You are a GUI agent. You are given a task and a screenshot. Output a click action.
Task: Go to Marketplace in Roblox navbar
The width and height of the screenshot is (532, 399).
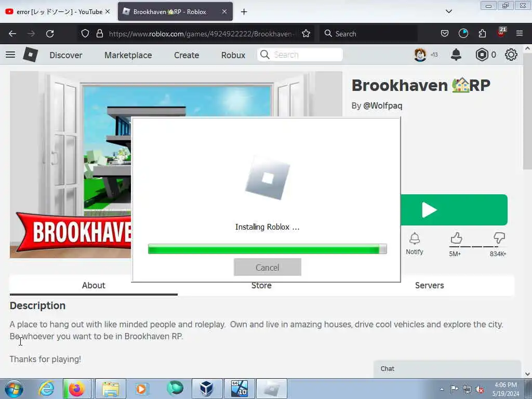(128, 55)
